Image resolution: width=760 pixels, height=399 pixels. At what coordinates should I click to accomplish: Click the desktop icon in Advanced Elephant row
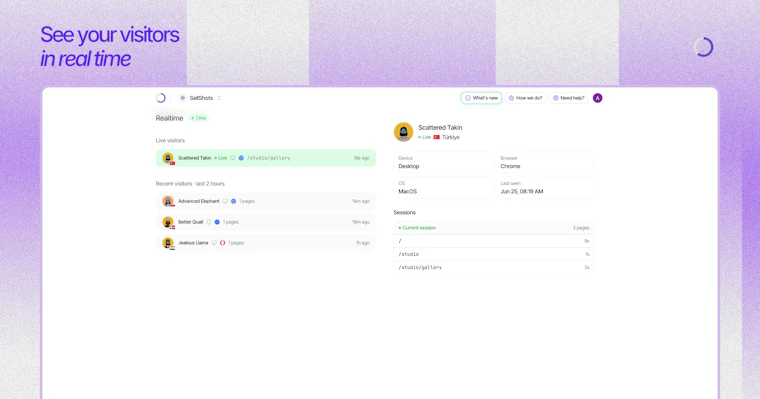(x=225, y=201)
